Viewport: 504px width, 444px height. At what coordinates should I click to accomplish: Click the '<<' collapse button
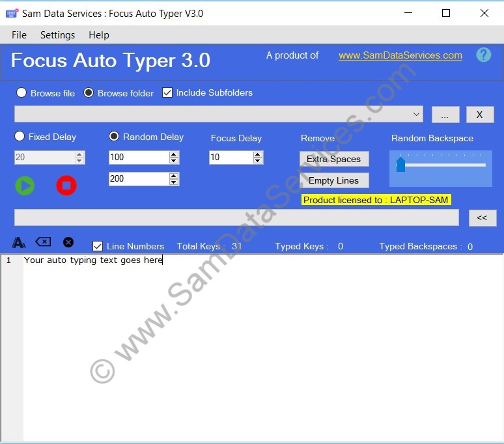[482, 218]
